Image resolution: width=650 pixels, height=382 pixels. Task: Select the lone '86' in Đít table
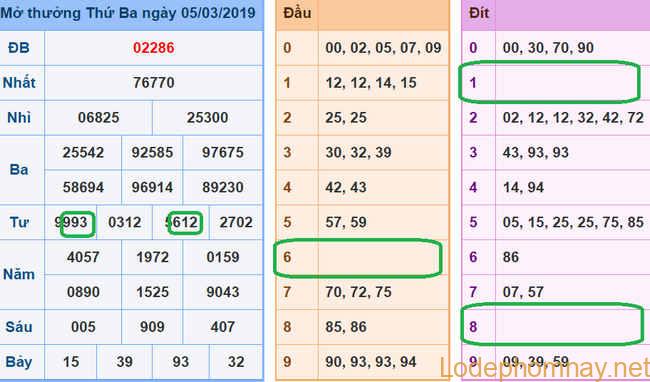511,257
